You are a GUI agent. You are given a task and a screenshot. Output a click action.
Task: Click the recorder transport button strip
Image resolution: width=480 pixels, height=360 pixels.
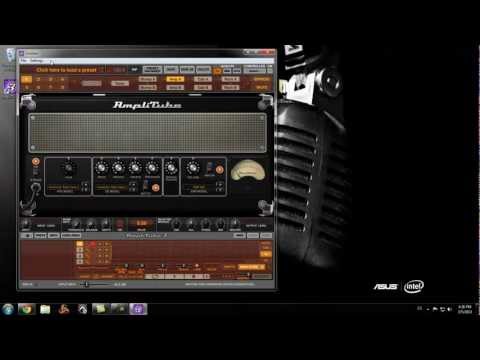click(x=177, y=276)
